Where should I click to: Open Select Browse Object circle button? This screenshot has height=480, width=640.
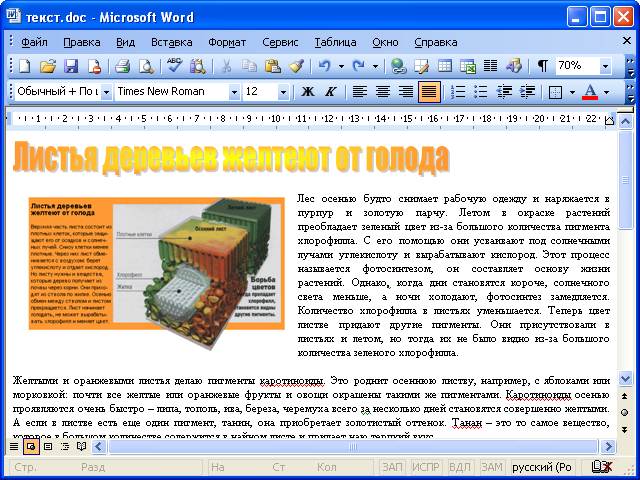point(625,412)
